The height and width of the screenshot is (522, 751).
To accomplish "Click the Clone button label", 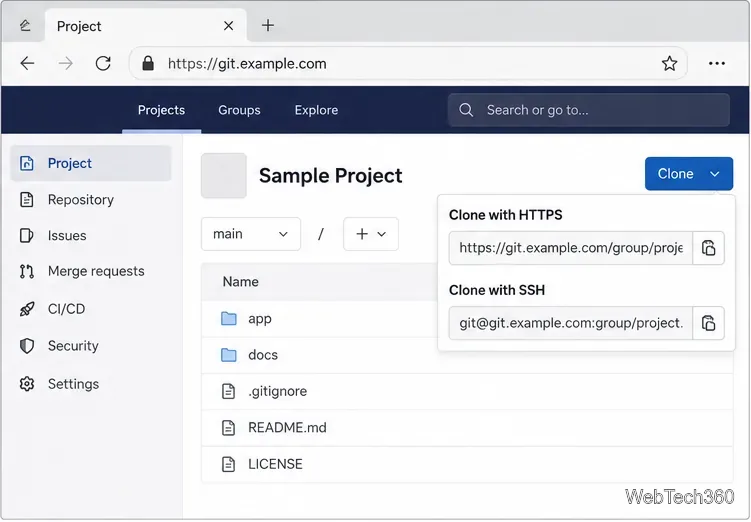I will [675, 174].
